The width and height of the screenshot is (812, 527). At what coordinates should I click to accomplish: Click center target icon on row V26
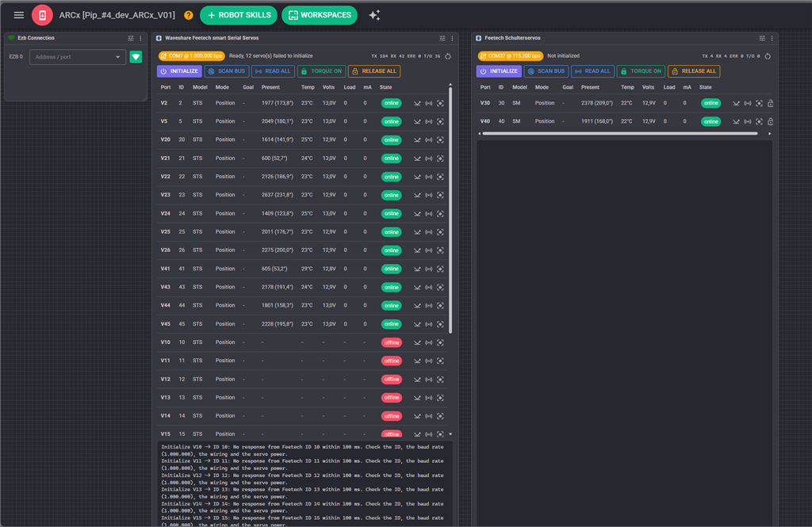coord(440,250)
